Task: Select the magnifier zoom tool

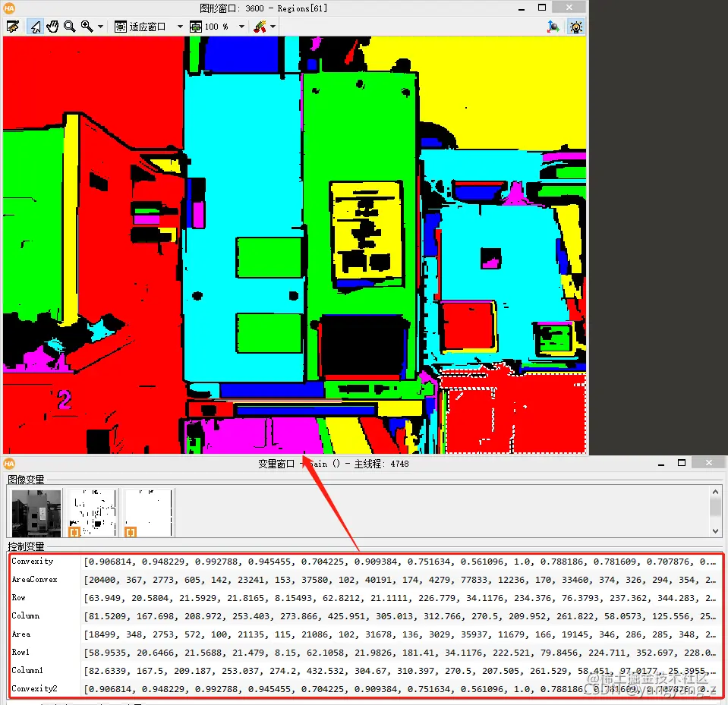Action: [x=69, y=26]
